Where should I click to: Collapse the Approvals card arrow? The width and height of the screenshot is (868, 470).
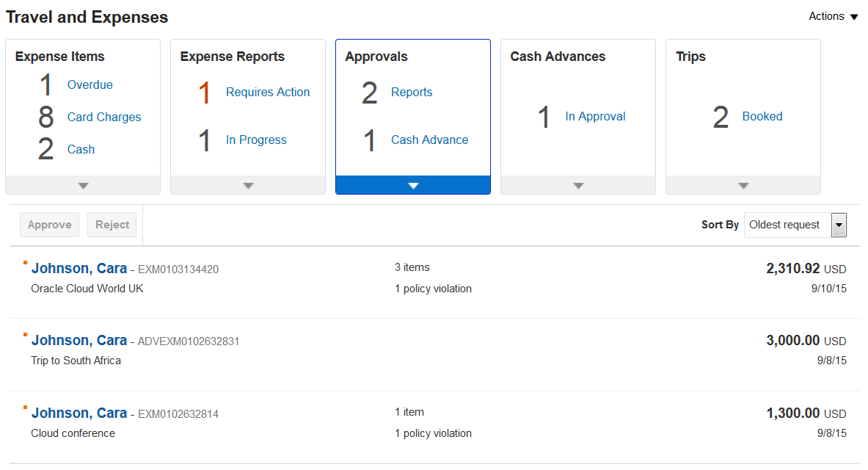(x=413, y=186)
